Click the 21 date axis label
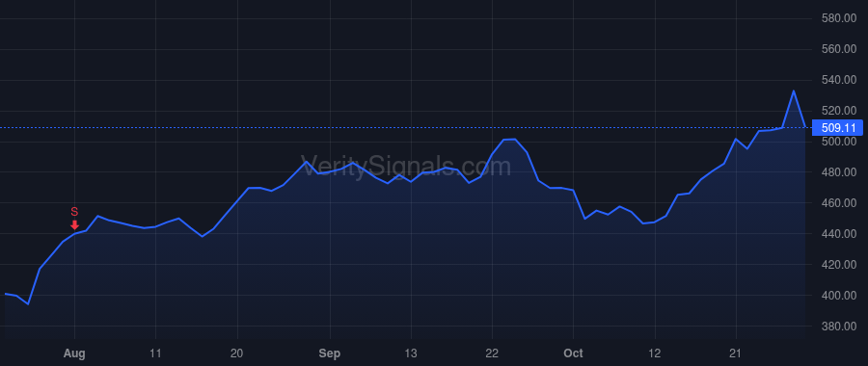This screenshot has width=868, height=366. click(x=736, y=353)
